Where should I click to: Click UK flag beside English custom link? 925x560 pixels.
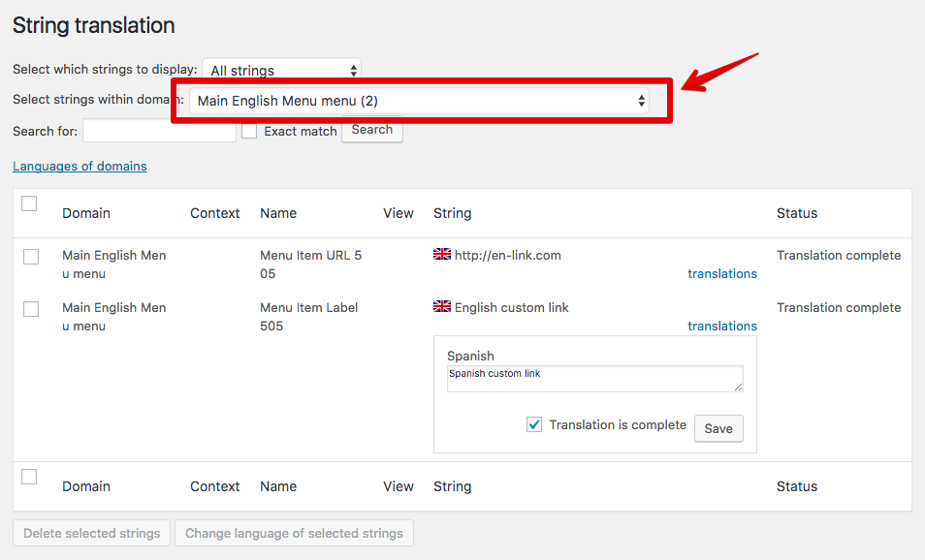[x=442, y=307]
